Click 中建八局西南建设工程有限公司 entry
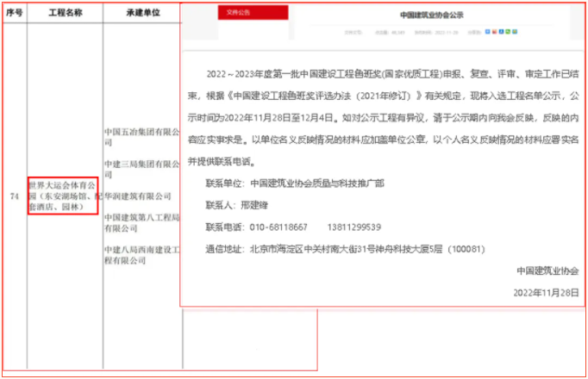Viewport: 588px width, 379px height. (x=142, y=255)
